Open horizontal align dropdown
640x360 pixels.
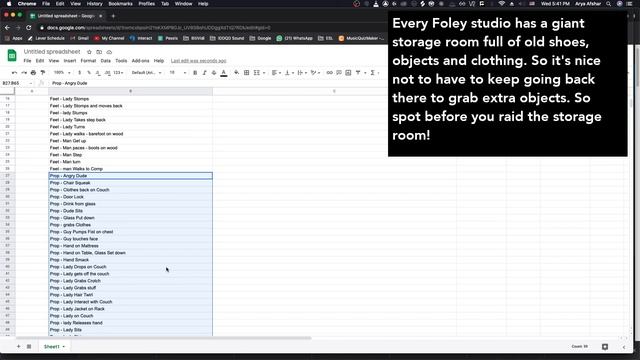tap(276, 73)
